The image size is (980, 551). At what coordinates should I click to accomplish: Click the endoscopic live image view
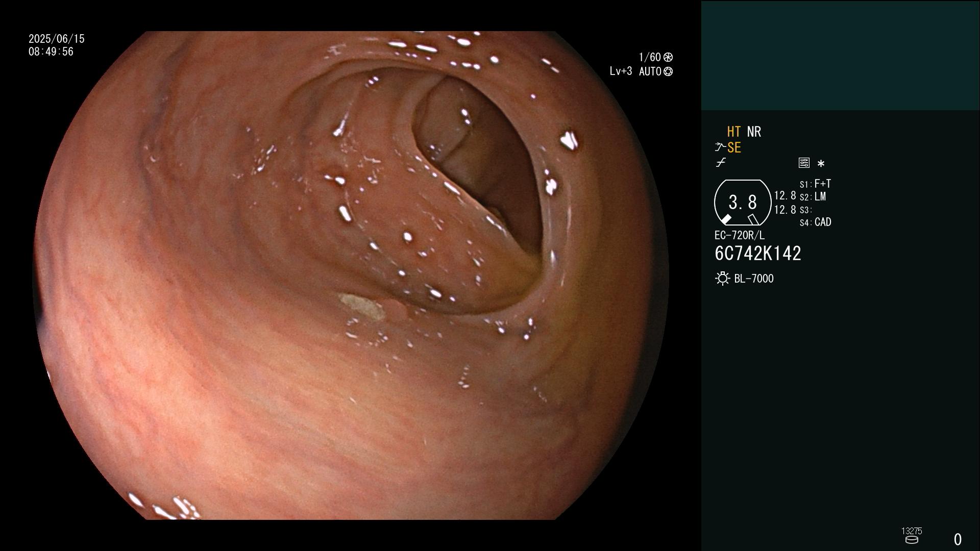[351, 275]
